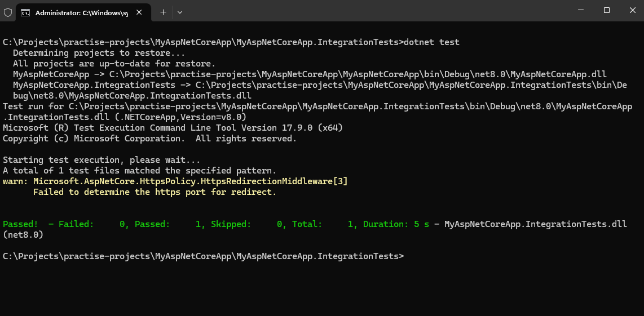Click 'Starting test execution, please wait...'

(102, 159)
